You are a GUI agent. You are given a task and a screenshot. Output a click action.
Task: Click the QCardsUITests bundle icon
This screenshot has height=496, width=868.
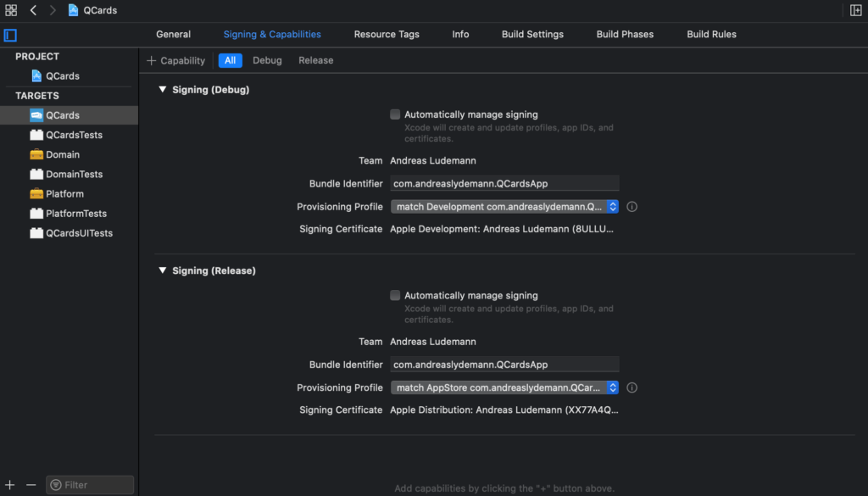pos(36,233)
